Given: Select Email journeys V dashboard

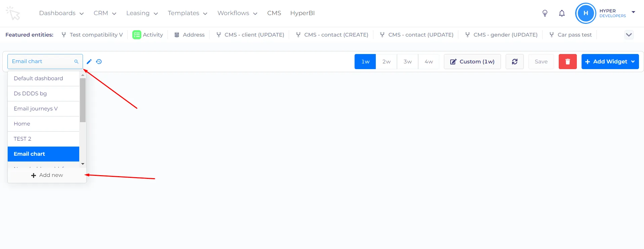Looking at the screenshot, I should coord(43,109).
